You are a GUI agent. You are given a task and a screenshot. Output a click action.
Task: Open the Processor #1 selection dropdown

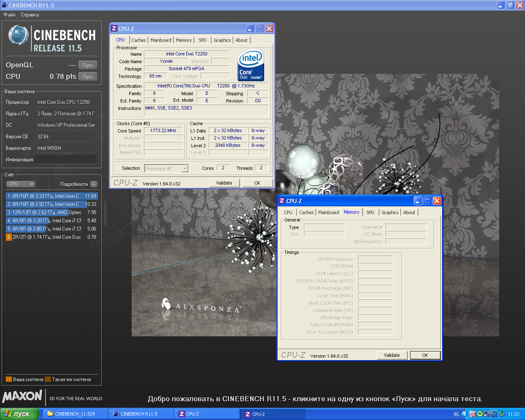point(166,169)
